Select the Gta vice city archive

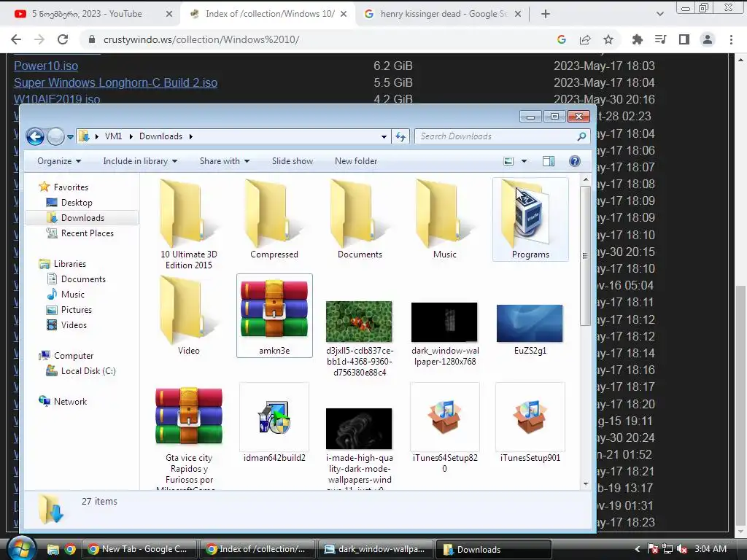[x=189, y=416]
